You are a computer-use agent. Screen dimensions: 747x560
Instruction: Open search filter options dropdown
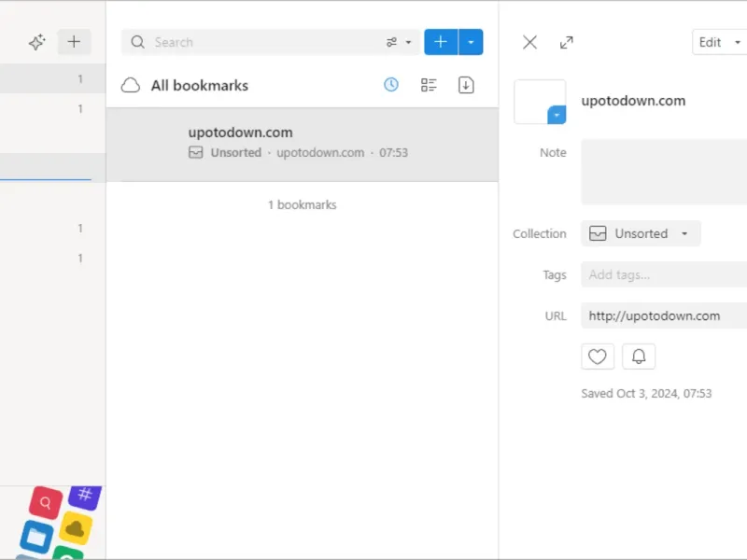pos(399,42)
